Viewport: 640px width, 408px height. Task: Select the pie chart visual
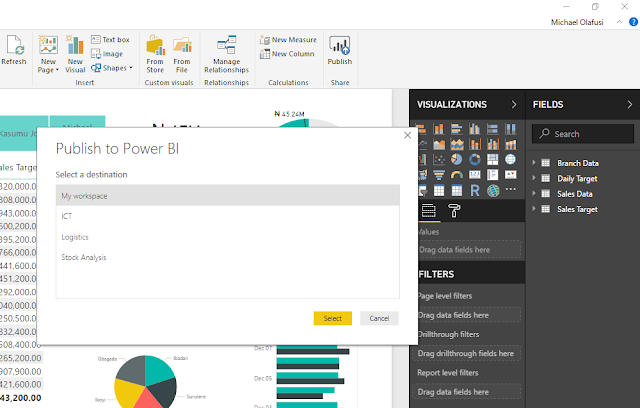click(457, 159)
